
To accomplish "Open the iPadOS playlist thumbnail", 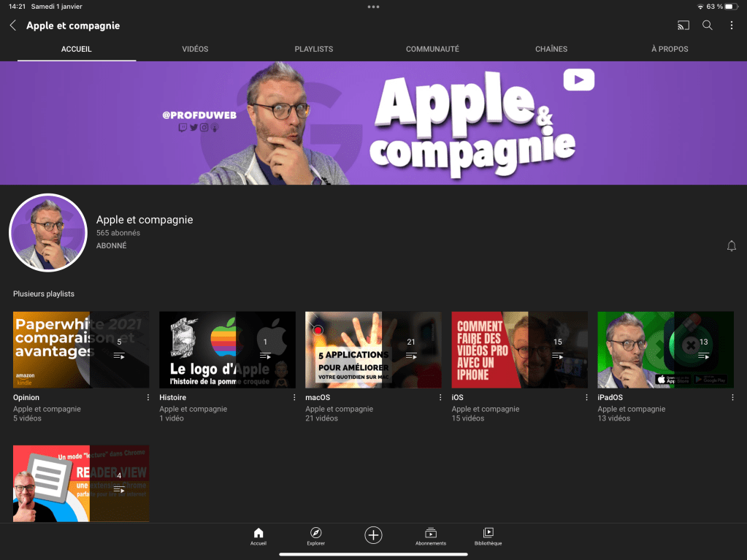I will 665,350.
